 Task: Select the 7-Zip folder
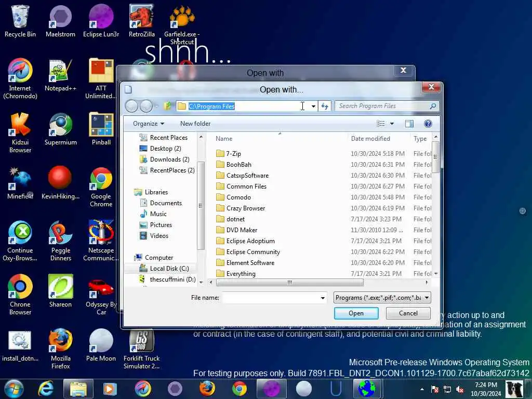[x=229, y=154]
